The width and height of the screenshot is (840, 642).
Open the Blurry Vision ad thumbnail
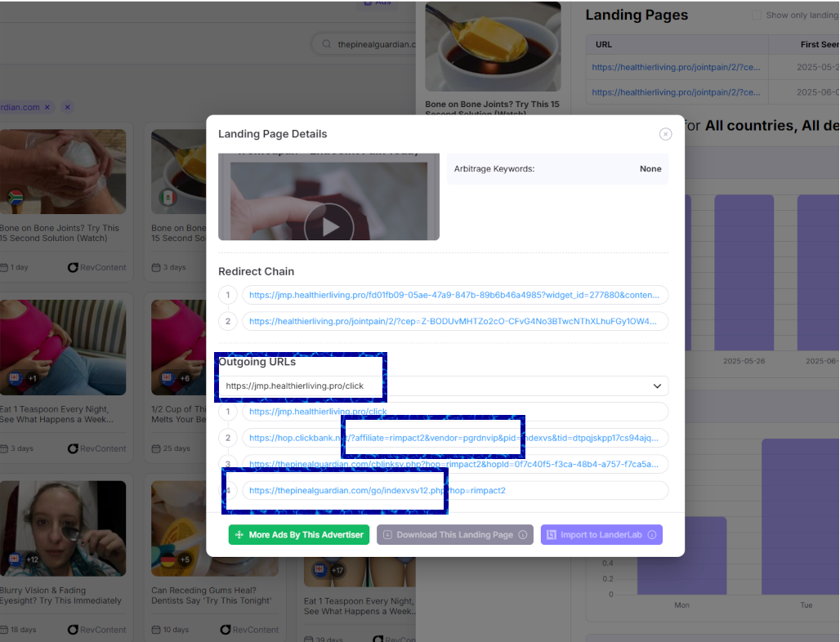point(63,528)
